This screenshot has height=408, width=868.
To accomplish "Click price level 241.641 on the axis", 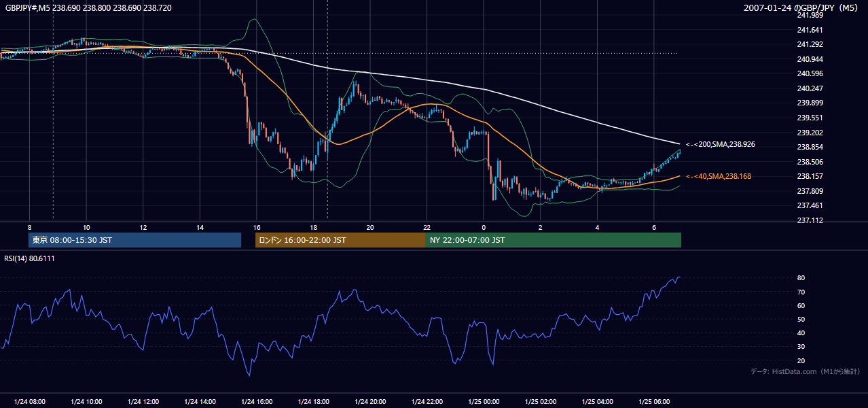I will pyautogui.click(x=810, y=30).
